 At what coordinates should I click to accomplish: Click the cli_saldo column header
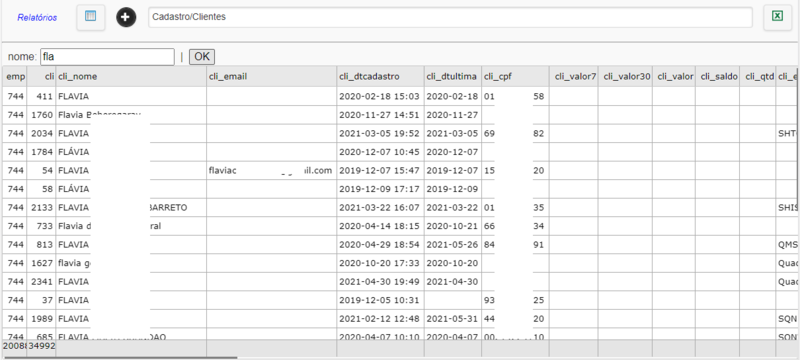pyautogui.click(x=718, y=76)
